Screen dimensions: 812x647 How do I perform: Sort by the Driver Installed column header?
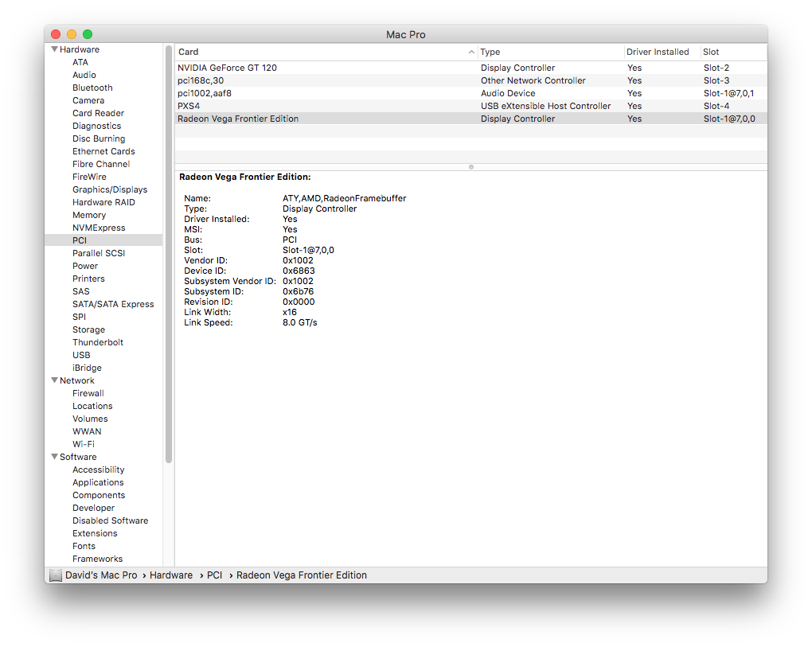(x=662, y=52)
